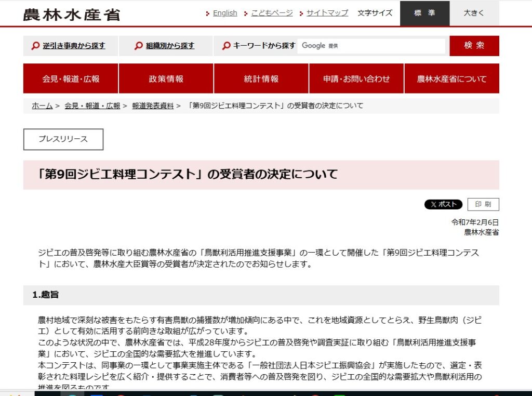Open 報道発表資料 breadcrumb link

153,106
